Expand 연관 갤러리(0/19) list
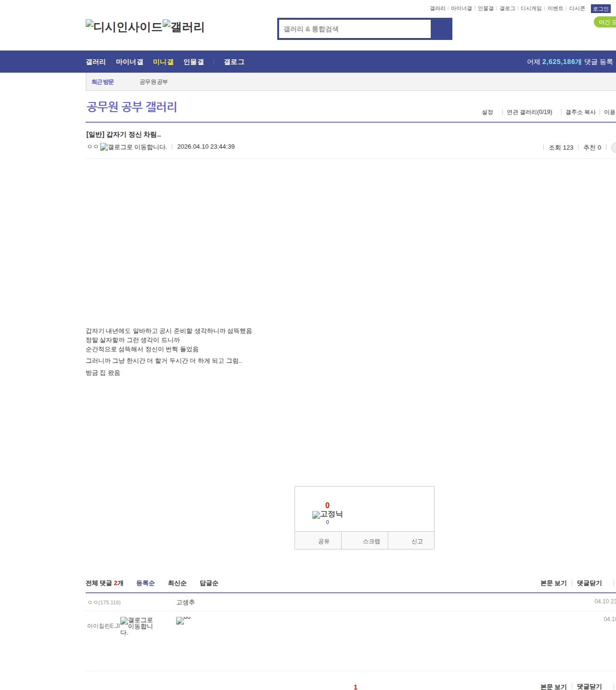The width and height of the screenshot is (616, 690). pyautogui.click(x=529, y=112)
